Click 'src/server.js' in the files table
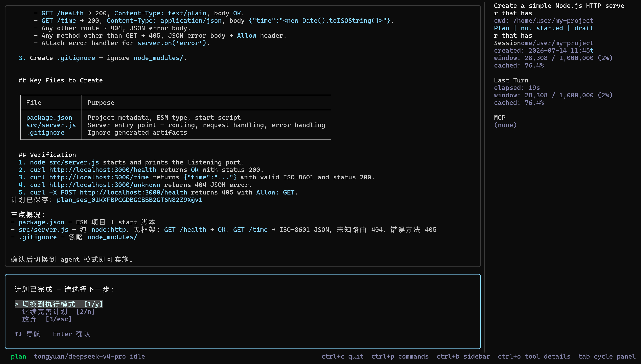 51,125
